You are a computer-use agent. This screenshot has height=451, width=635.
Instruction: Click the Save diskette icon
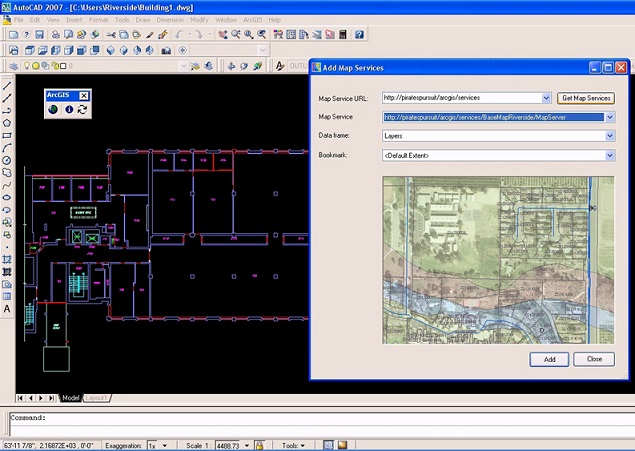pyautogui.click(x=39, y=35)
